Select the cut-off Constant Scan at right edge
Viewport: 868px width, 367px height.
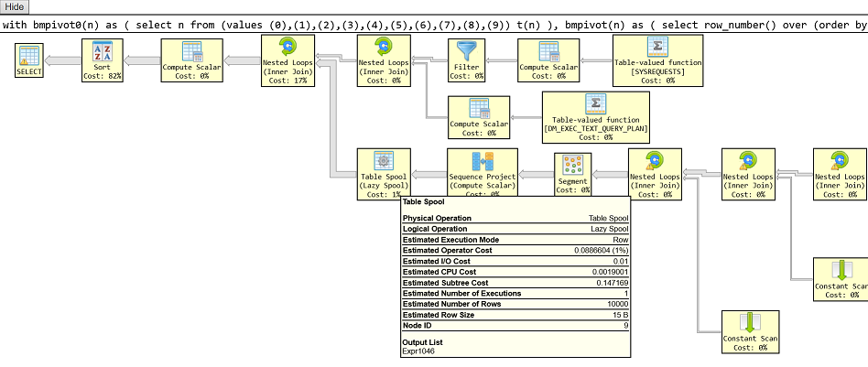coord(841,278)
